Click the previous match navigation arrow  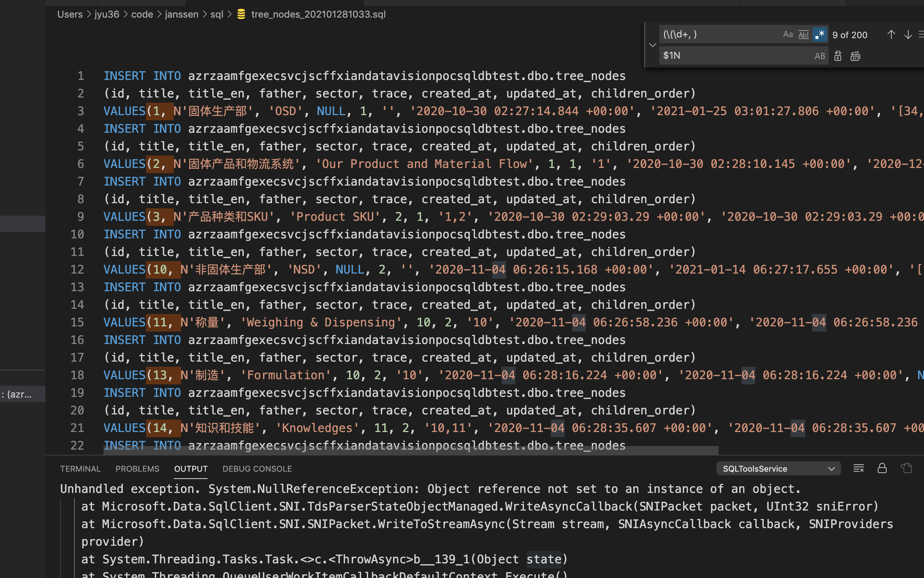click(x=891, y=34)
